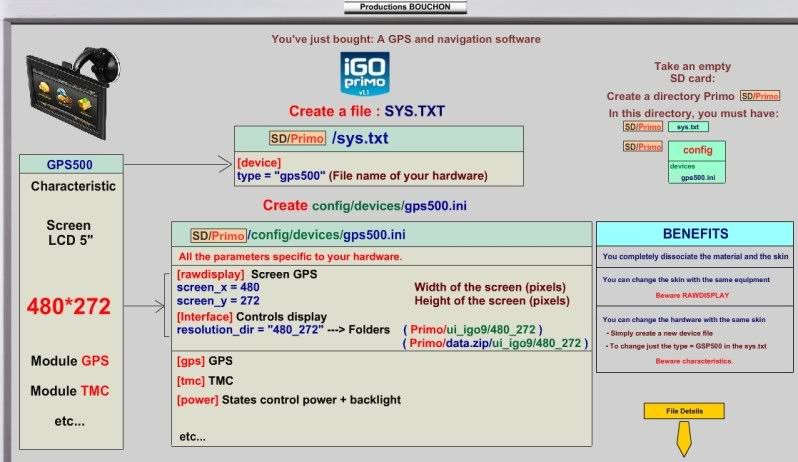Click 'Primo/ui_igo9/480_272' folder path
This screenshot has height=462, width=798.
473,330
